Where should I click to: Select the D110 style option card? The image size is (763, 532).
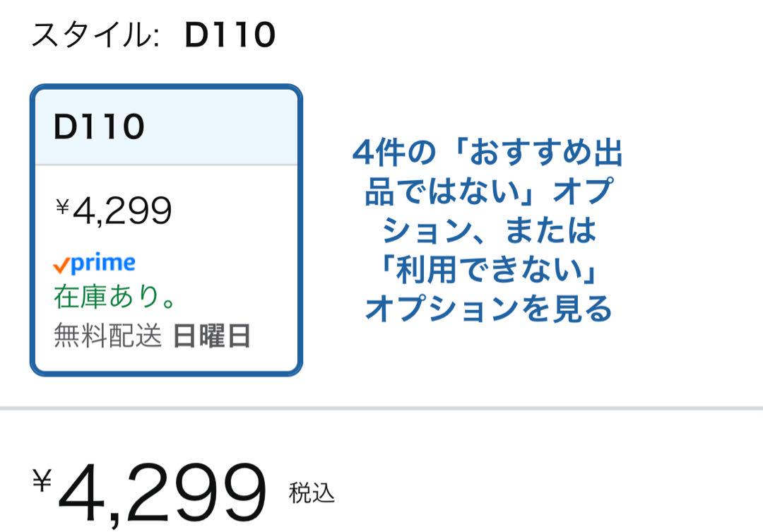(x=167, y=230)
